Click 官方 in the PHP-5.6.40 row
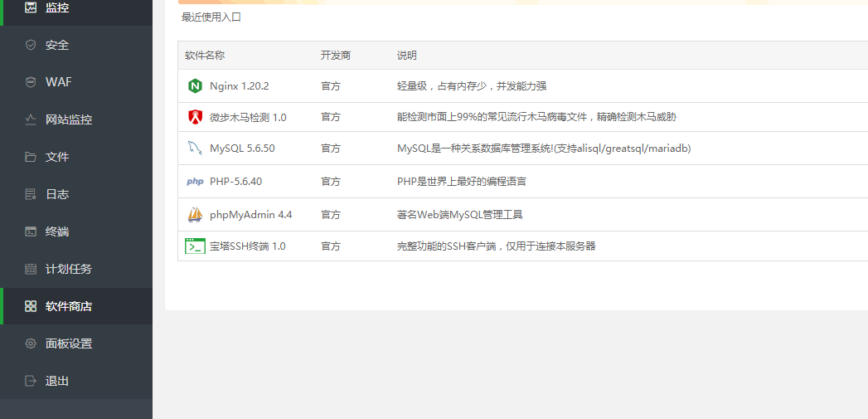The height and width of the screenshot is (419, 868). pos(331,181)
